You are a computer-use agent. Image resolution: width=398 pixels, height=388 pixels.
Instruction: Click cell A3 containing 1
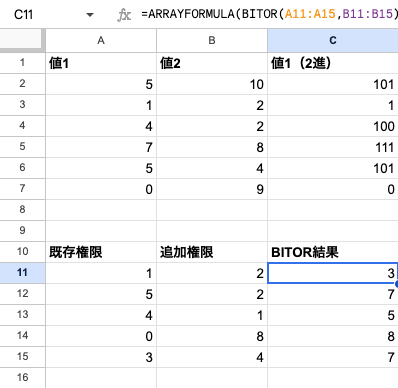pyautogui.click(x=101, y=105)
